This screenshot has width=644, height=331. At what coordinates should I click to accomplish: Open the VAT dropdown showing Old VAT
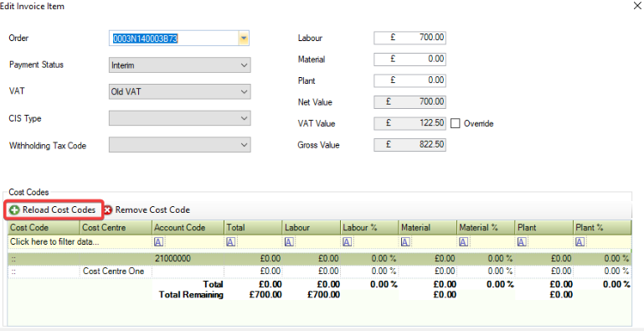click(180, 91)
